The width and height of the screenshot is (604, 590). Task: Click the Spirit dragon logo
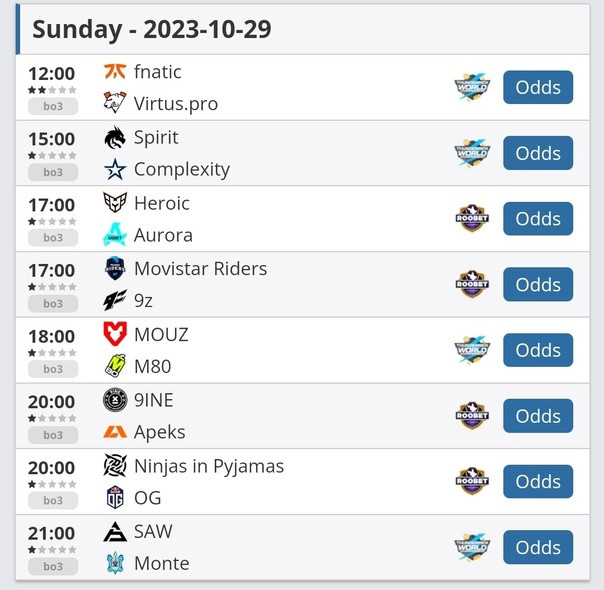tap(115, 138)
